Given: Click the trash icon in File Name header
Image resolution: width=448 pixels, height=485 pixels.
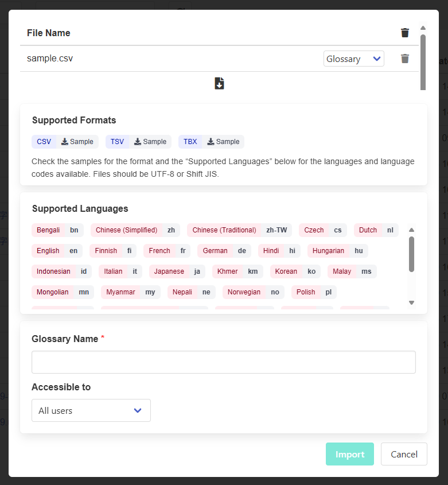Looking at the screenshot, I should click(x=405, y=33).
